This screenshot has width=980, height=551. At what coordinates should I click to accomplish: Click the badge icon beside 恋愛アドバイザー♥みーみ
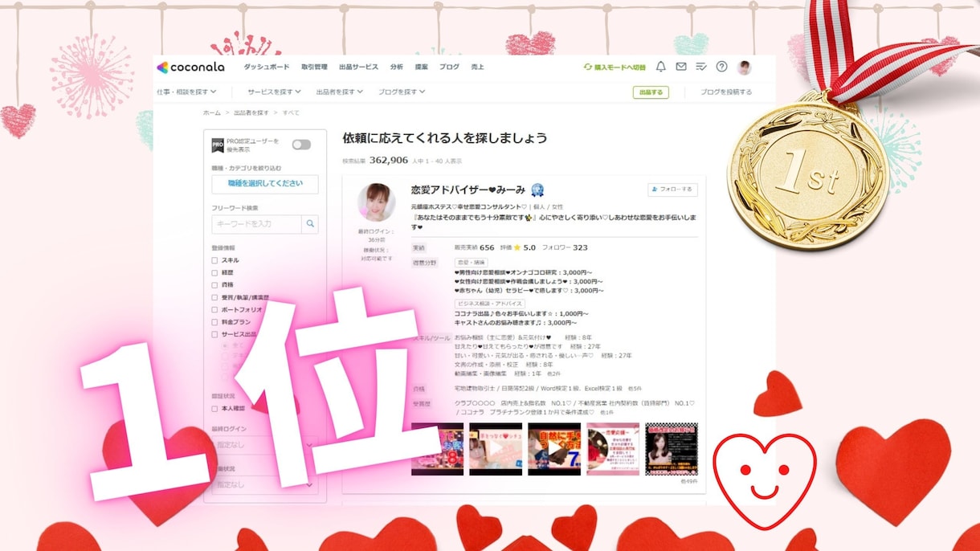click(x=537, y=190)
